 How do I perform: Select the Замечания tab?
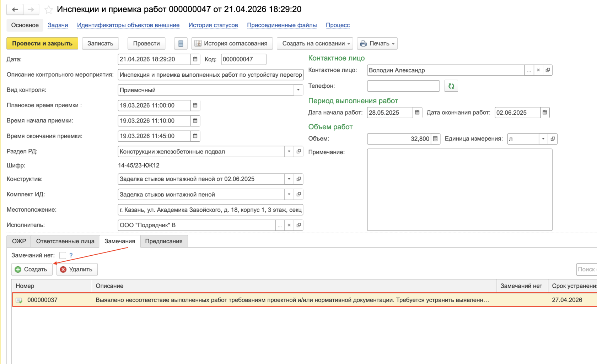tap(120, 241)
